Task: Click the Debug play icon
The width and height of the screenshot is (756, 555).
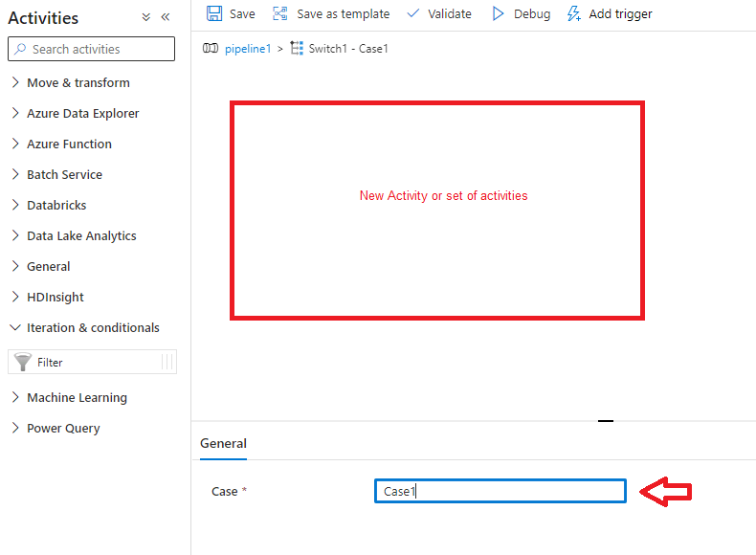Action: click(x=498, y=13)
